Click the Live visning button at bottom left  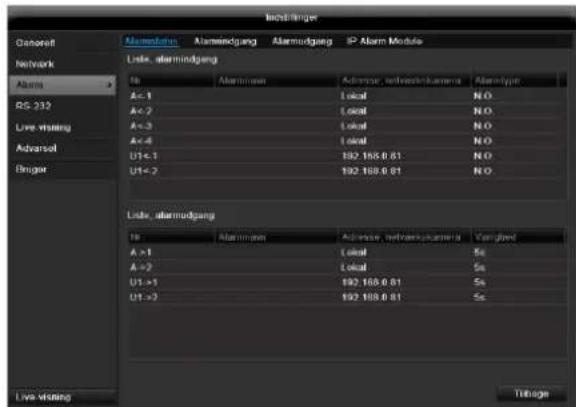point(62,397)
